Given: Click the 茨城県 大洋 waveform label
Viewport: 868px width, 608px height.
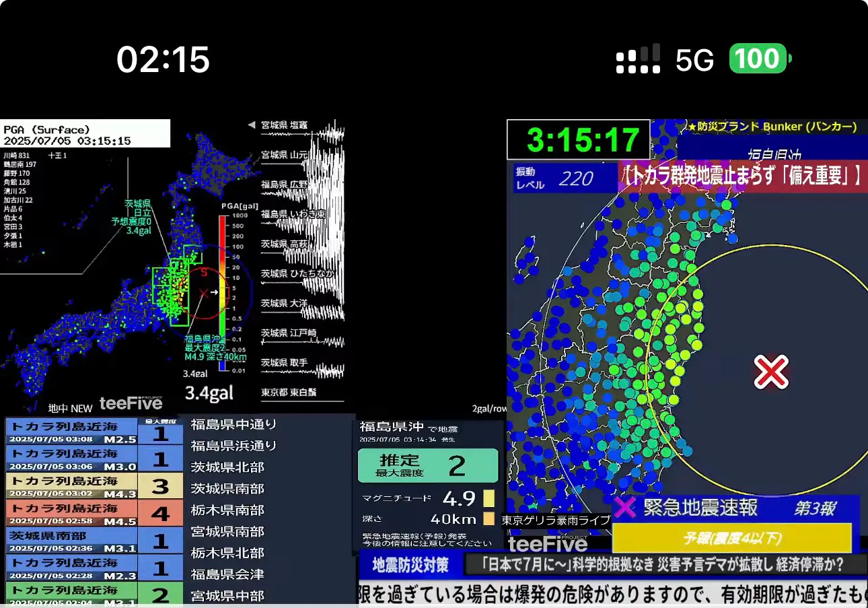Looking at the screenshot, I should coord(284,303).
